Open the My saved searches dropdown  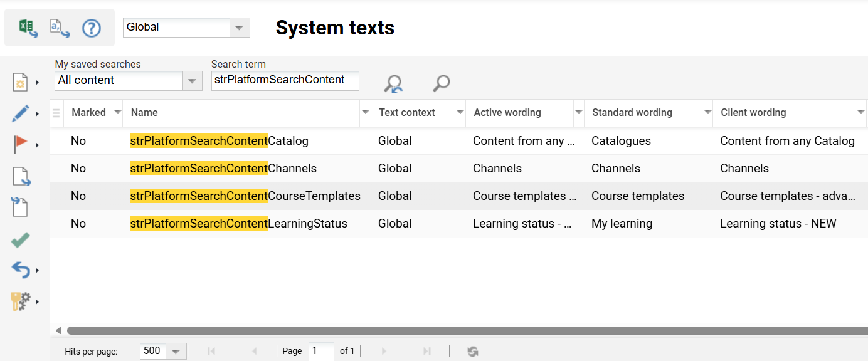[191, 80]
